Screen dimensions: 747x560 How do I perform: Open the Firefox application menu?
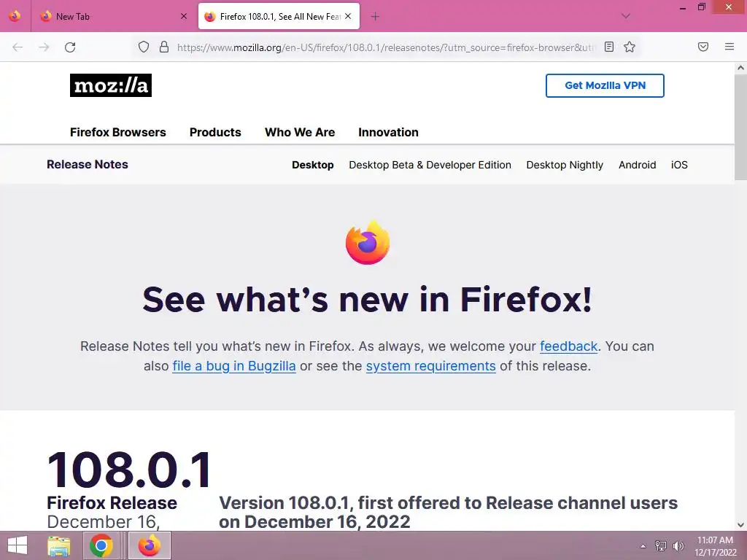(x=729, y=47)
